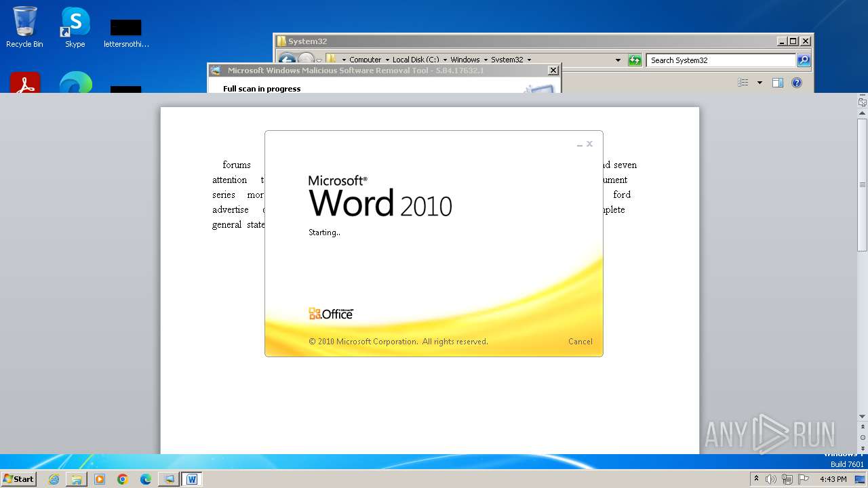Expand the Windows breadcrumb arrow

pos(486,60)
